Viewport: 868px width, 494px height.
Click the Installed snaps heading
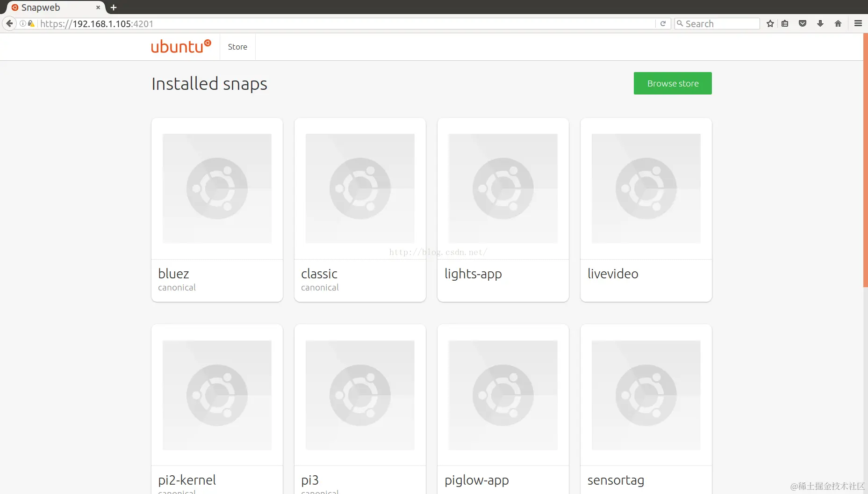tap(209, 84)
